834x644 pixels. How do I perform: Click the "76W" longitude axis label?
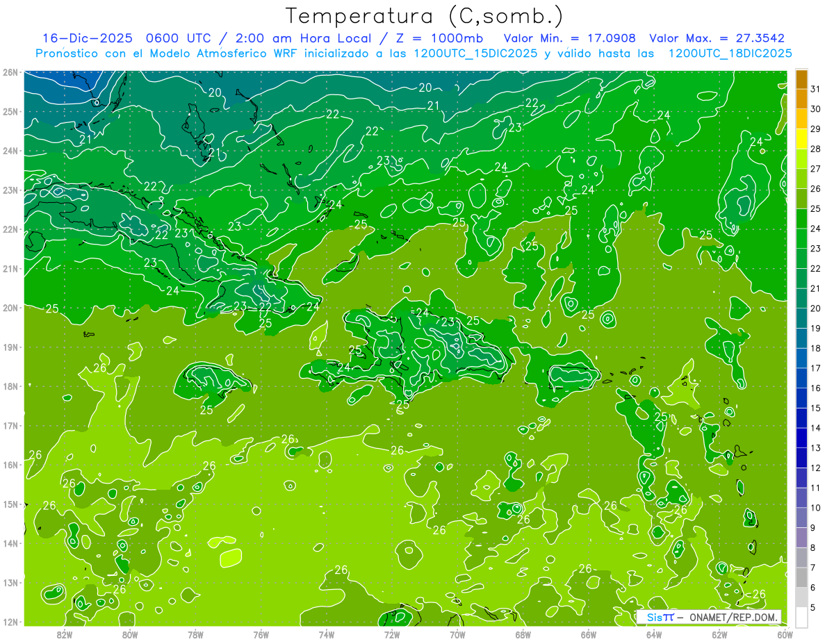pyautogui.click(x=261, y=634)
